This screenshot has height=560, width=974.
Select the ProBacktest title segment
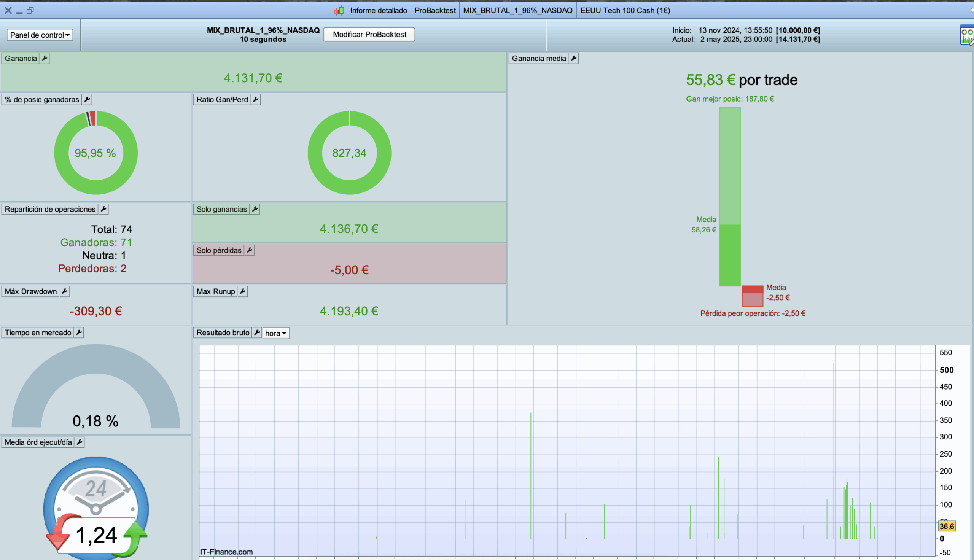pyautogui.click(x=435, y=11)
